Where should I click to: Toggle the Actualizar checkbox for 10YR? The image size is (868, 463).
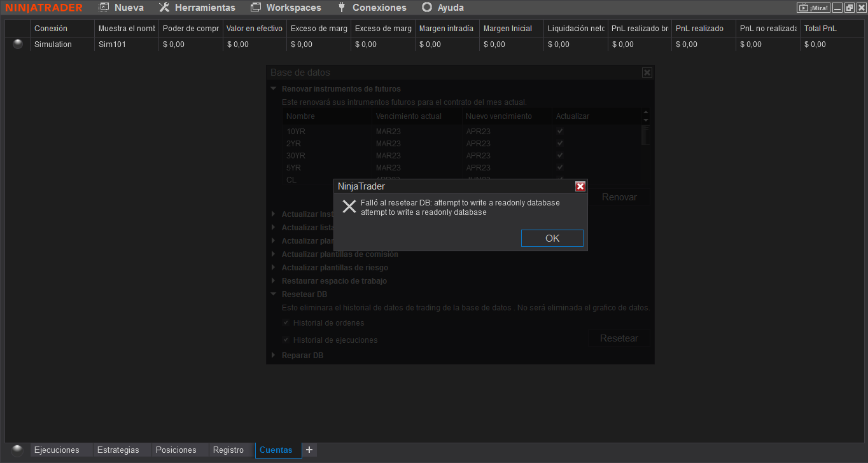(560, 131)
